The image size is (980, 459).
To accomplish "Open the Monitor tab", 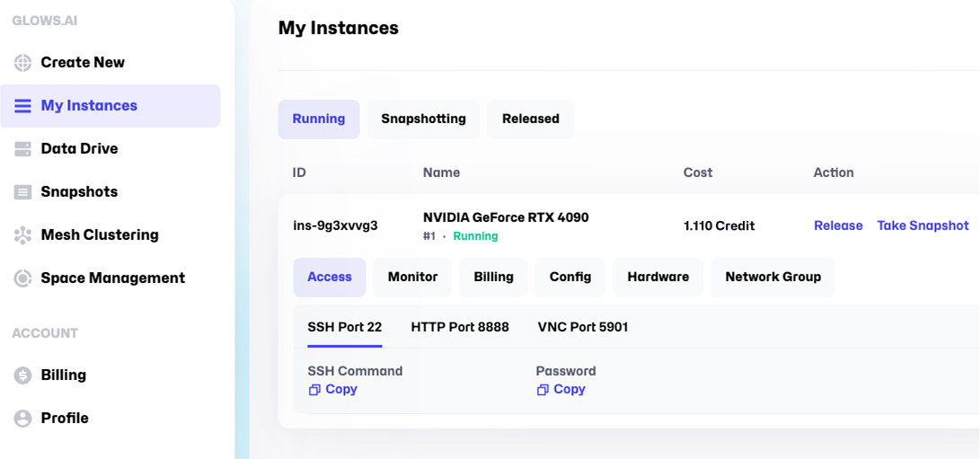I will [x=412, y=277].
